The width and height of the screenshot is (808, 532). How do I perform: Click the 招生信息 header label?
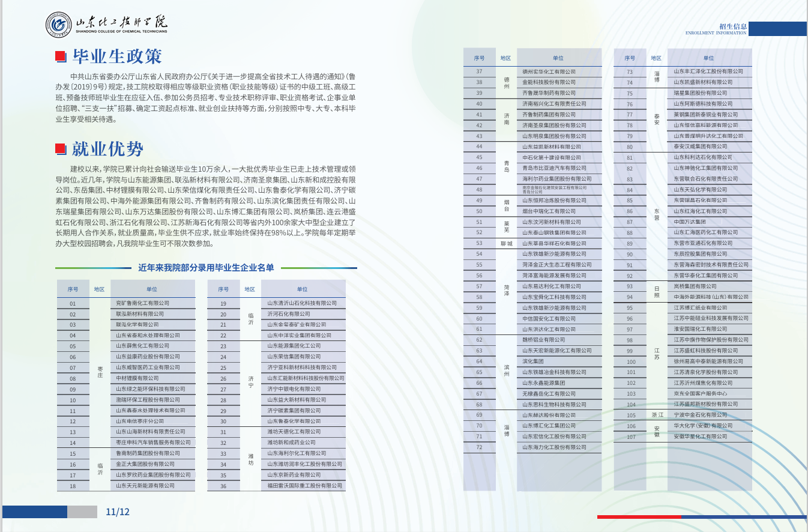[x=733, y=26]
